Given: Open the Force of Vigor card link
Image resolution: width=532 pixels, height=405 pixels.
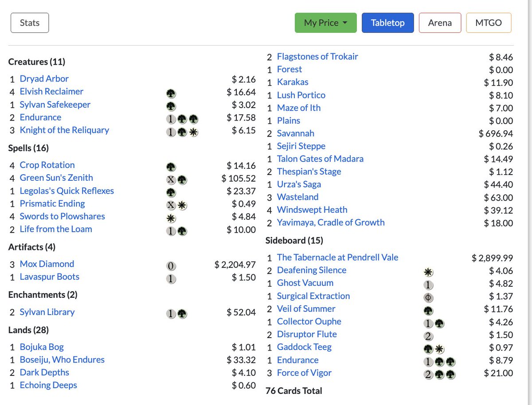Looking at the screenshot, I should [x=304, y=373].
